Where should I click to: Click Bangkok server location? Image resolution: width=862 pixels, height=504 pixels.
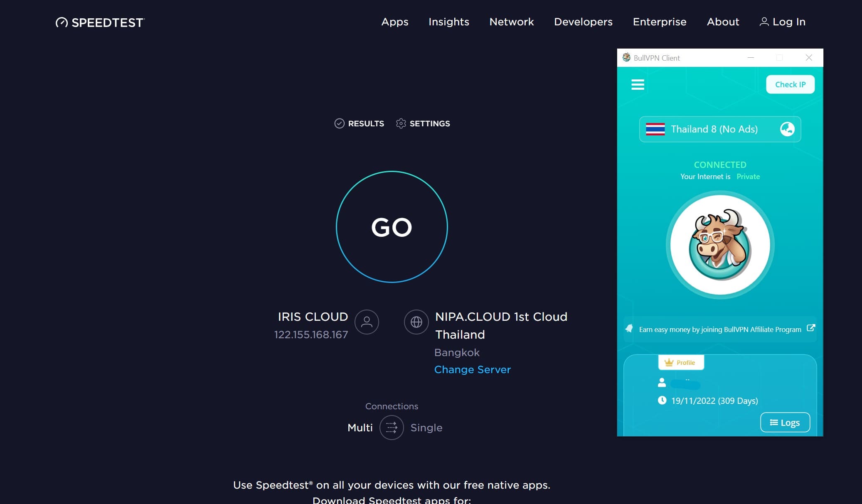(x=457, y=352)
